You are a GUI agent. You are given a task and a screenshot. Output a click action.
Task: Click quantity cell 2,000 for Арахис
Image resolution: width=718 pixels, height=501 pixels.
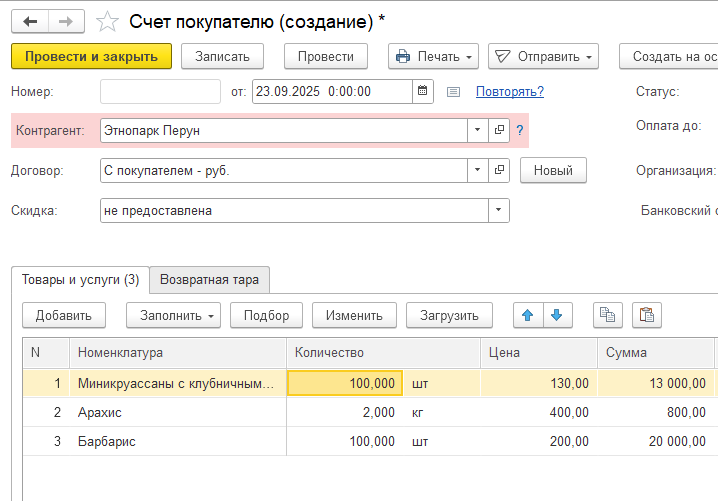(x=345, y=412)
